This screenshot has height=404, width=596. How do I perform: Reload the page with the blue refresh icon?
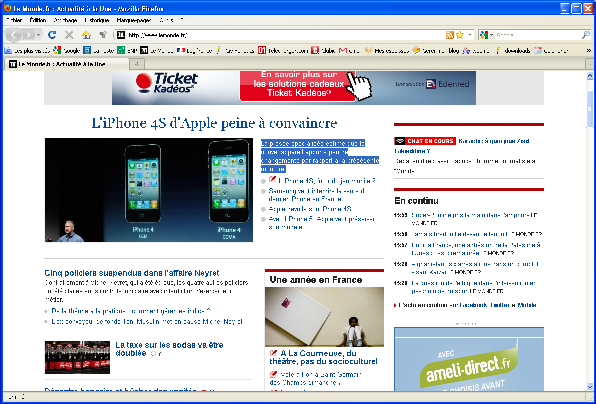pos(52,35)
